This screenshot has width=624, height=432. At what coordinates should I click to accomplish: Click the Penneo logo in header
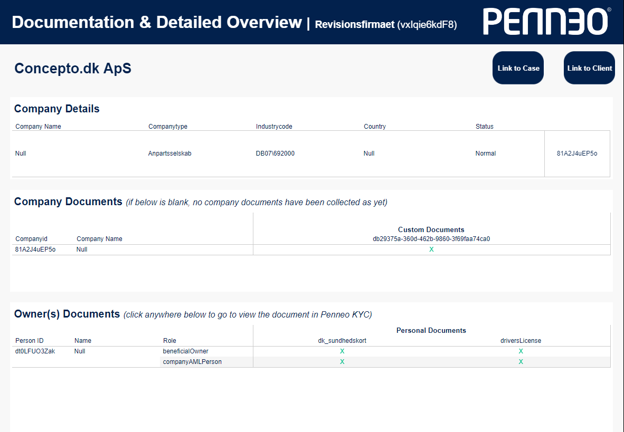point(546,22)
